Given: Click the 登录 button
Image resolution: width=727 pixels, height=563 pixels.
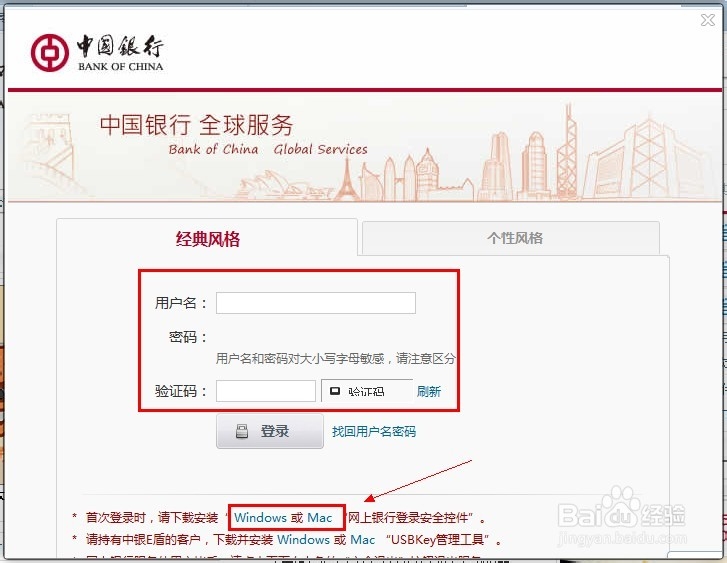Looking at the screenshot, I should click(x=270, y=431).
